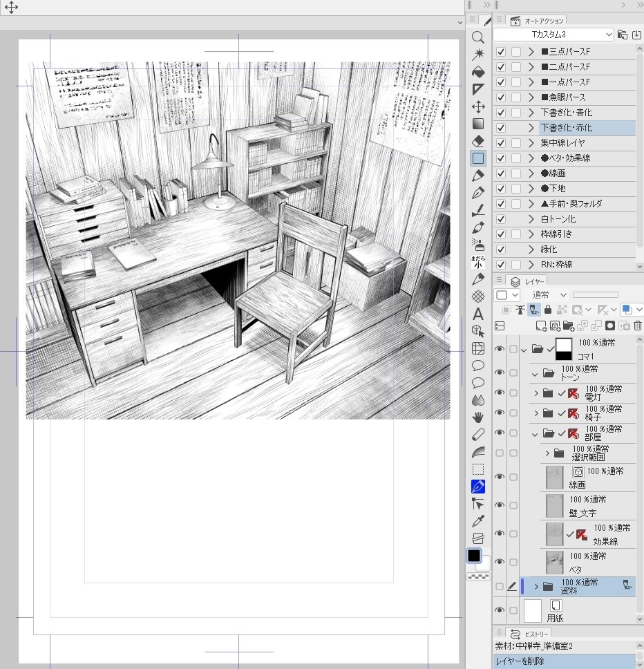Select the Text tool (A icon)
The image size is (644, 669).
tap(478, 314)
